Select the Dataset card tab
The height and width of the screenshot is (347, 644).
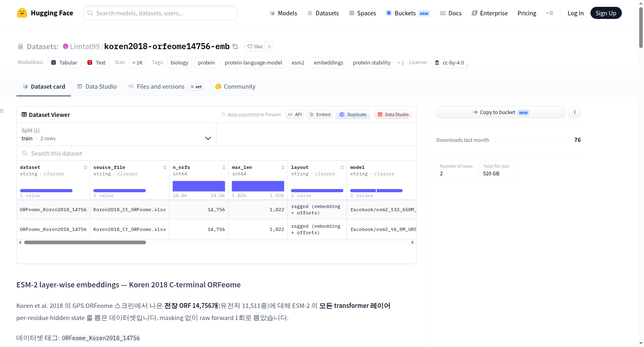click(43, 87)
